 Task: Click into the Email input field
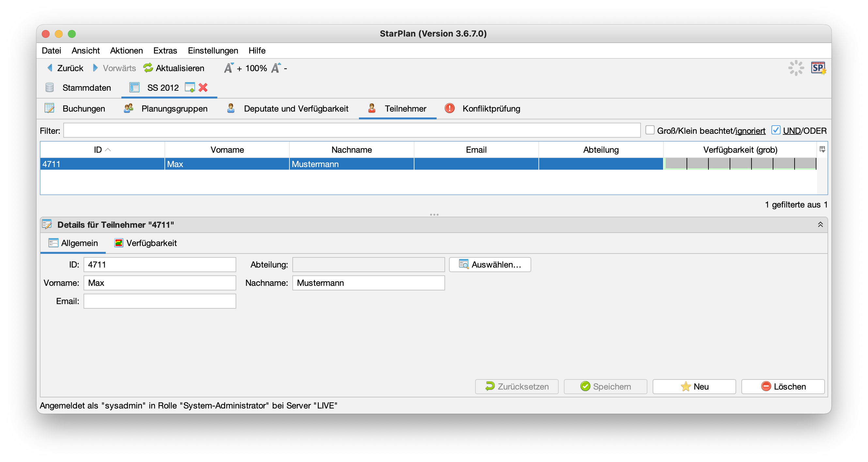160,301
